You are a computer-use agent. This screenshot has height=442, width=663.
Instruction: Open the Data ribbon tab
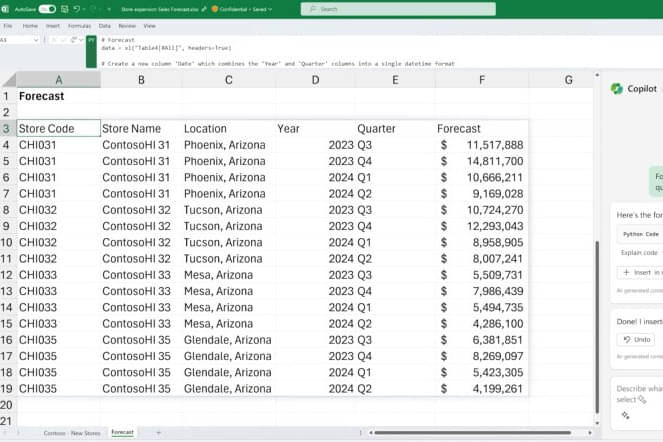(x=104, y=26)
